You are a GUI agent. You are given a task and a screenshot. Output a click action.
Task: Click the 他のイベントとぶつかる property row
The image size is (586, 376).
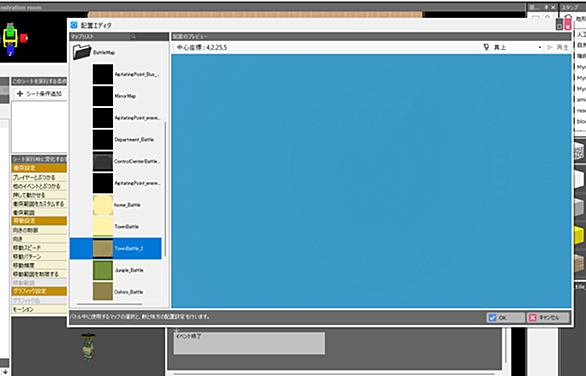pyautogui.click(x=39, y=186)
